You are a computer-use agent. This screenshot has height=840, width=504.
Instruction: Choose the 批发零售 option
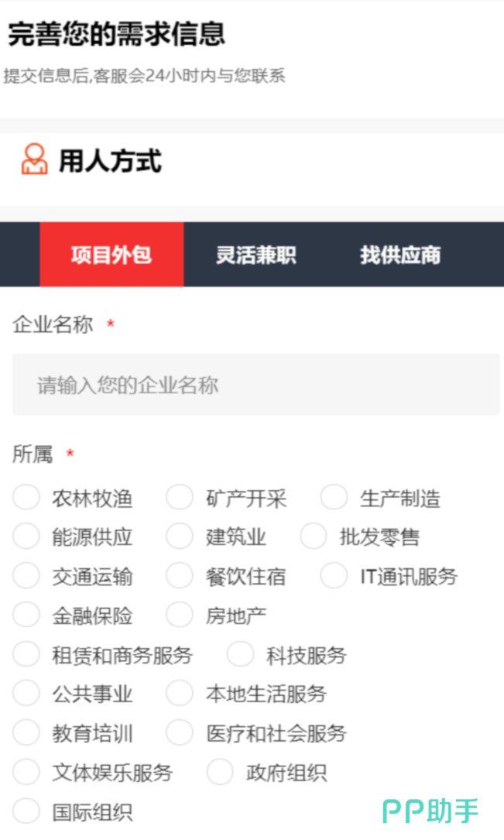coord(314,537)
